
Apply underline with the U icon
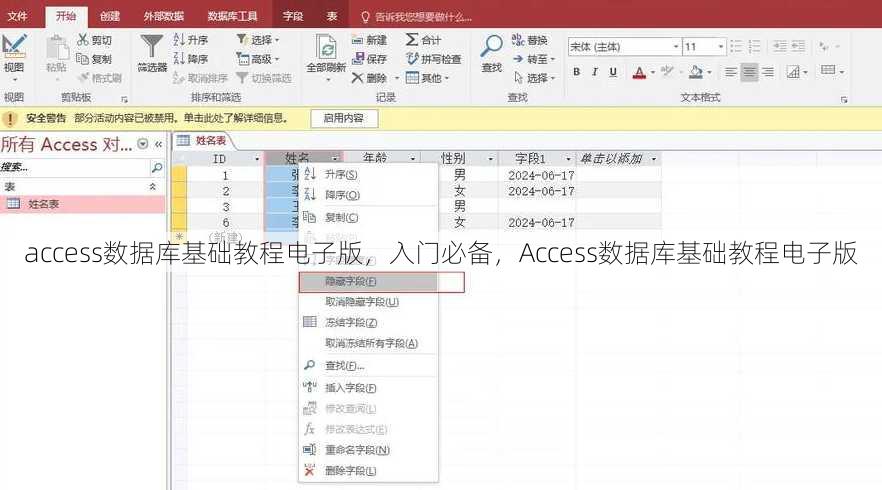(x=613, y=72)
